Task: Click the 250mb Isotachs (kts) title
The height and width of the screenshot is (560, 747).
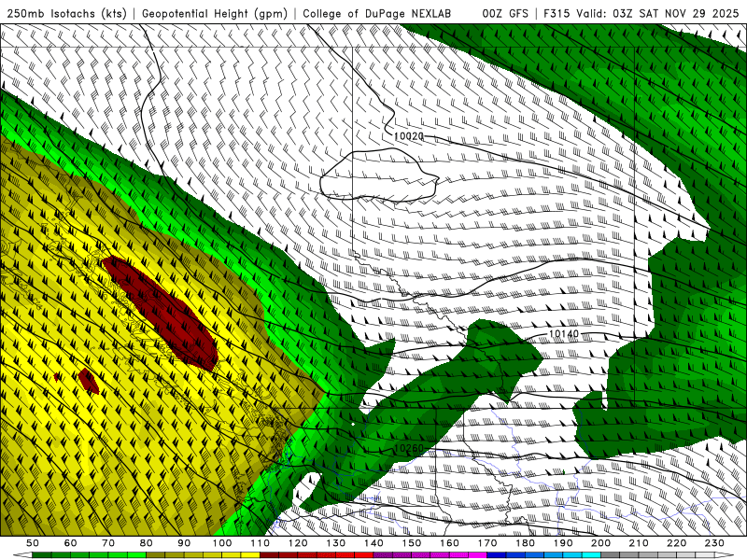Action: pos(66,14)
